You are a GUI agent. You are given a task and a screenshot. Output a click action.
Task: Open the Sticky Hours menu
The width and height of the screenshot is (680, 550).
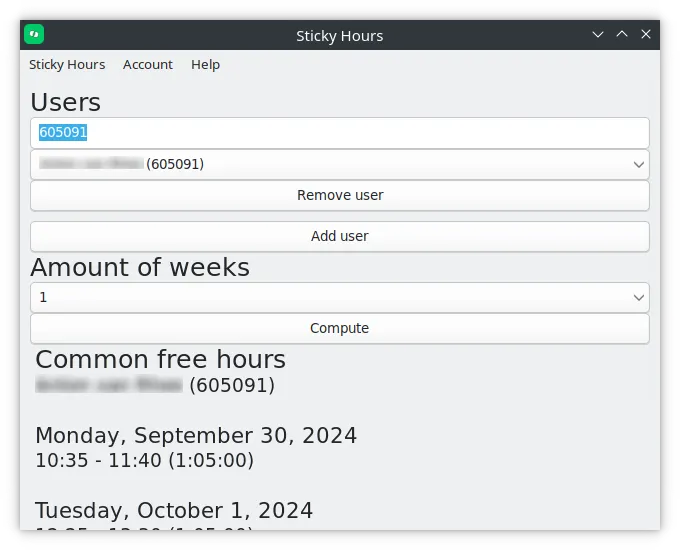pos(67,65)
